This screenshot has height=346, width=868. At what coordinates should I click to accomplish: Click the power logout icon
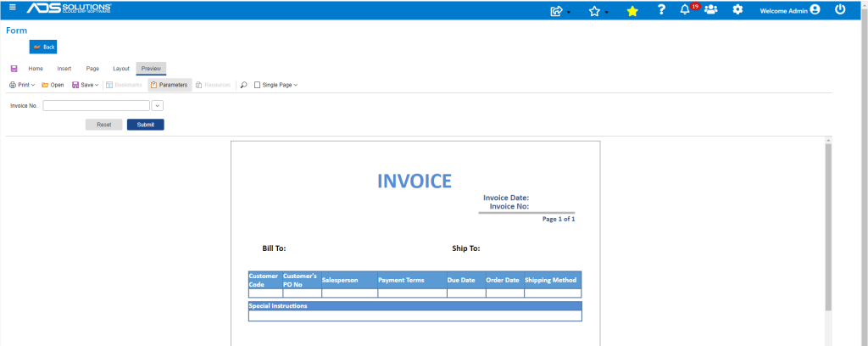click(x=840, y=8)
